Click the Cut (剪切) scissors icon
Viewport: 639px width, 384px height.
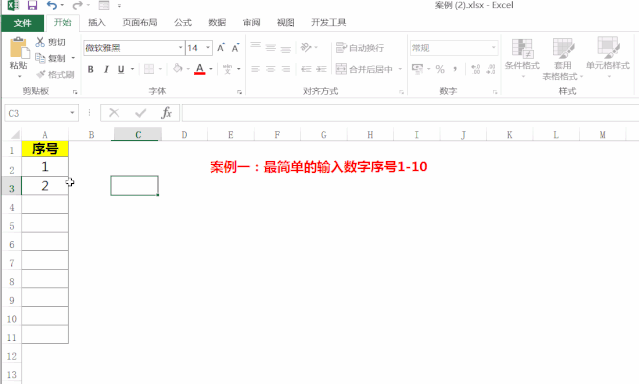pos(40,42)
